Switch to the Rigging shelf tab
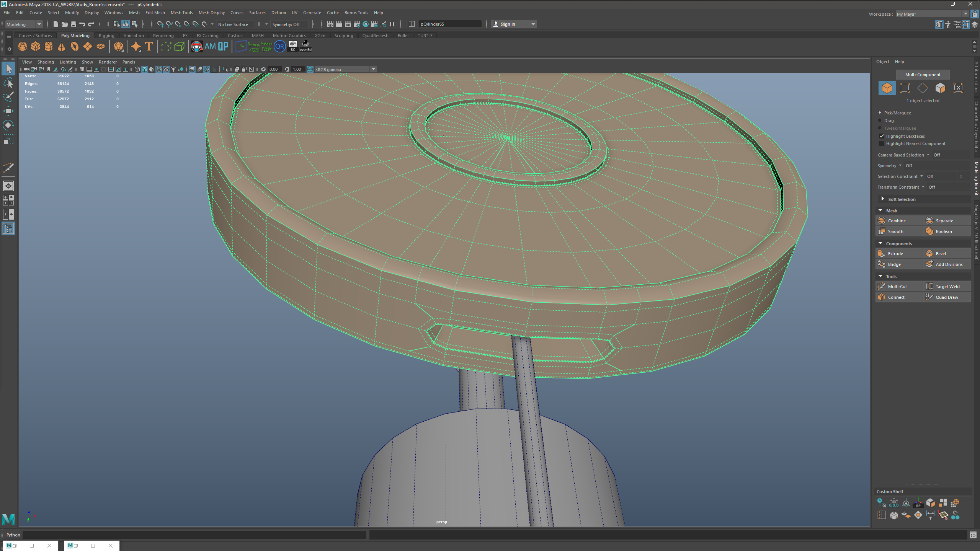The image size is (980, 551). coord(106,36)
